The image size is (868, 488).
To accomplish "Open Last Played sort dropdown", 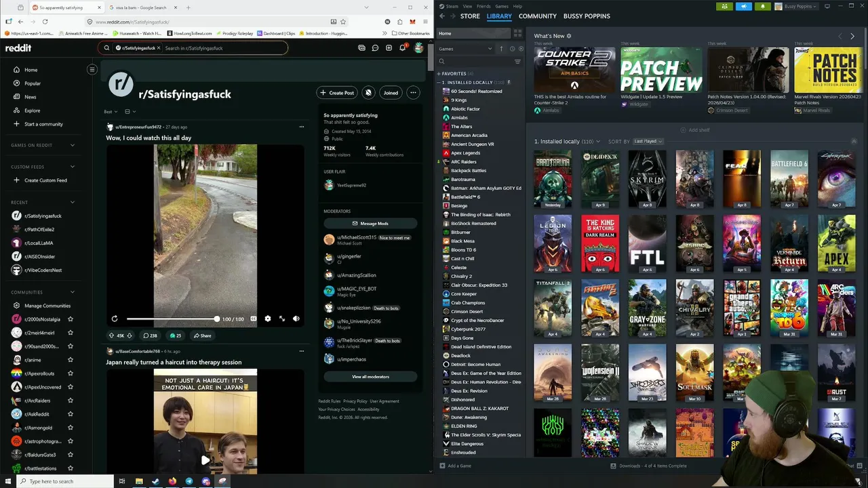I will 648,141.
